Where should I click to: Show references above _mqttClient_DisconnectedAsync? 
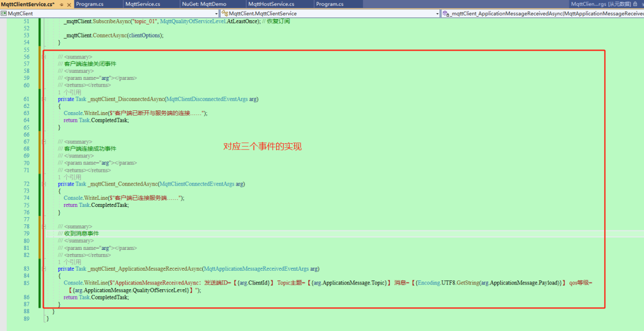(69, 92)
